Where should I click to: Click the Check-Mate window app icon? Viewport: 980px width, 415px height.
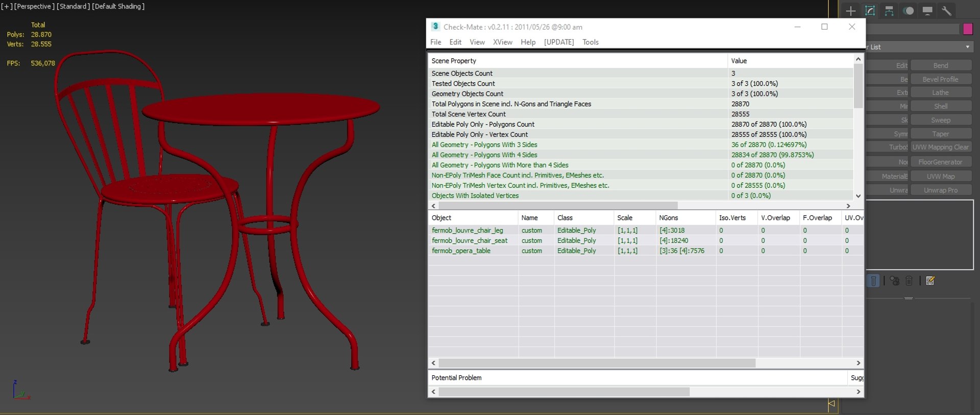(x=435, y=27)
